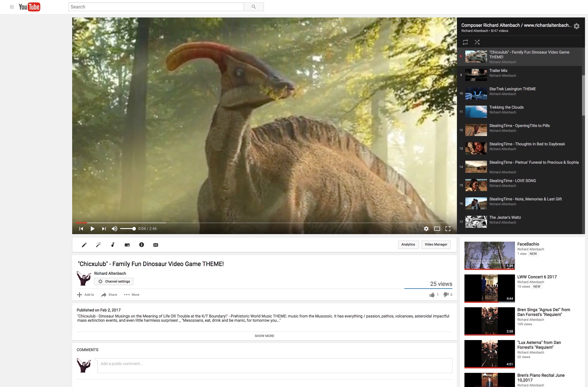Click the FaceBachio suggested video thumbnail

pyautogui.click(x=490, y=255)
